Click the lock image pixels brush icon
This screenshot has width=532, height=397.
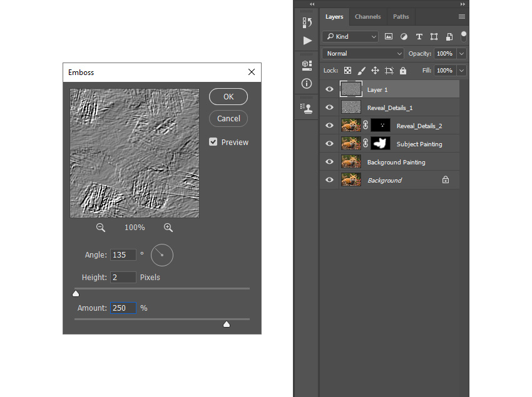(361, 71)
